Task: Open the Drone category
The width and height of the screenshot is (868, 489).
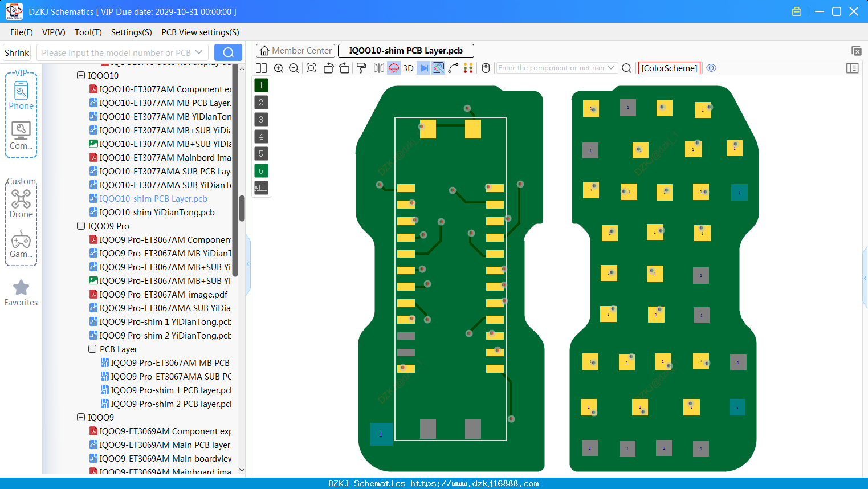Action: pyautogui.click(x=21, y=203)
